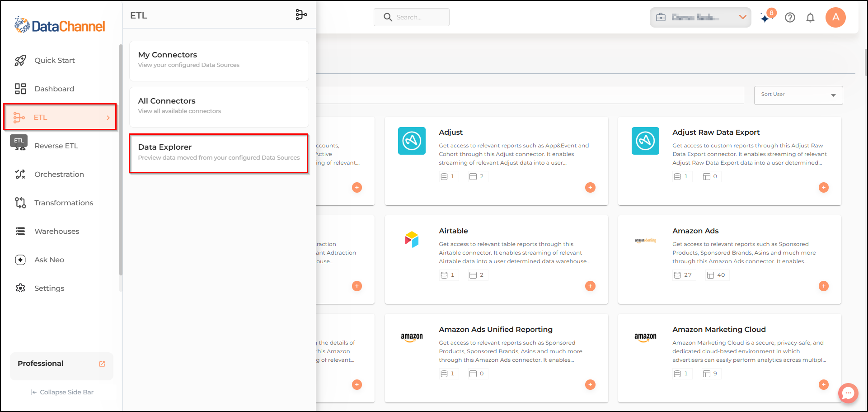Click the Adjust Raw Data Export title

point(716,132)
